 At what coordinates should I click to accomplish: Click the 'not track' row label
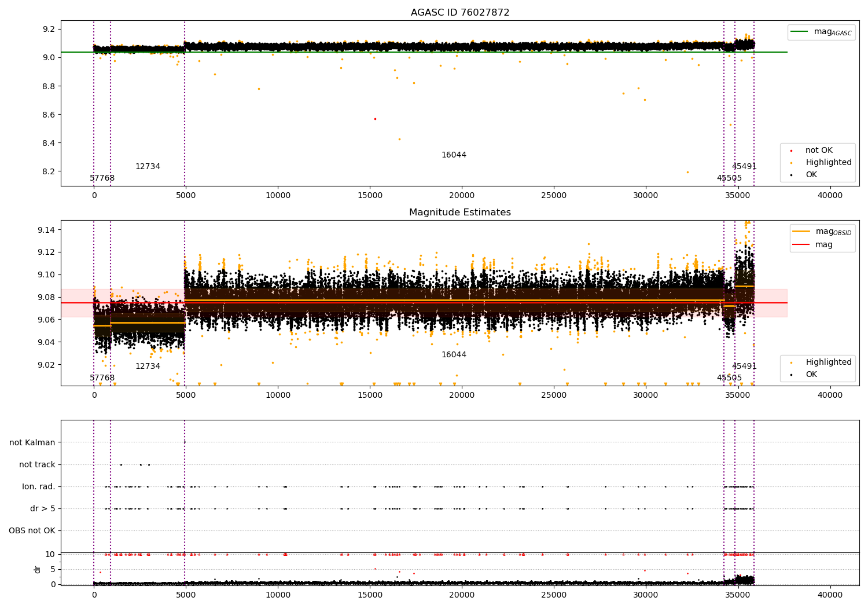point(37,465)
